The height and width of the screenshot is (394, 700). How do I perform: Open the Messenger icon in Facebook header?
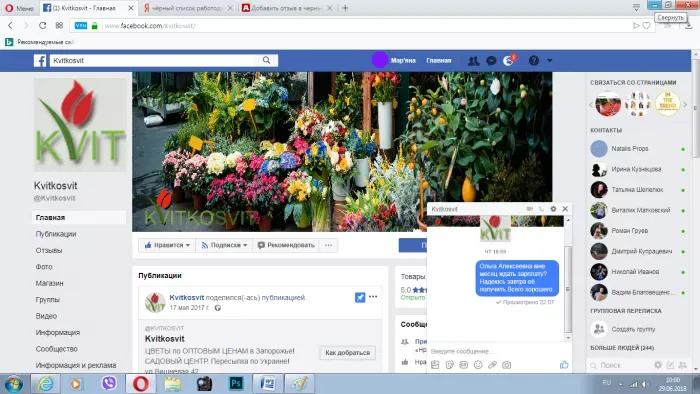coord(491,61)
